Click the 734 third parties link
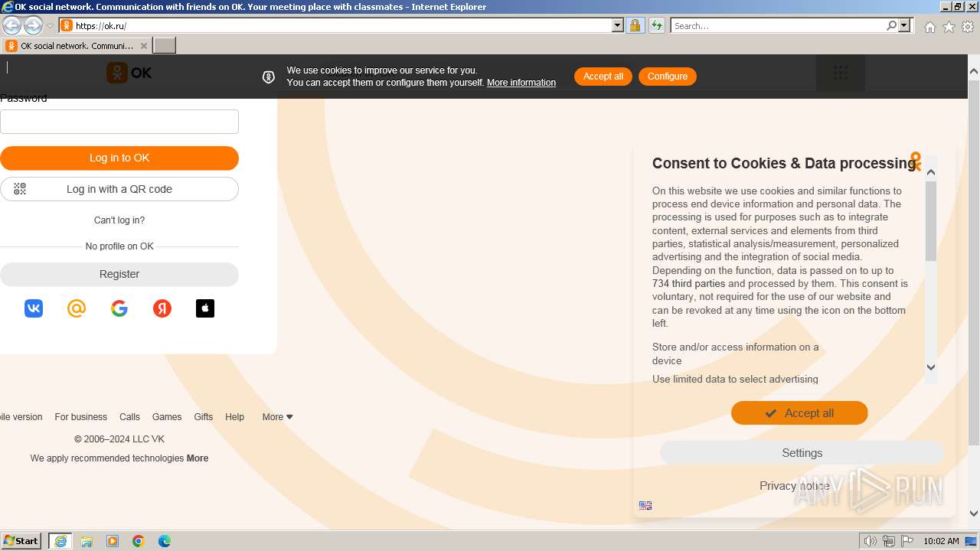Screen dimensions: 980x551 (688, 284)
